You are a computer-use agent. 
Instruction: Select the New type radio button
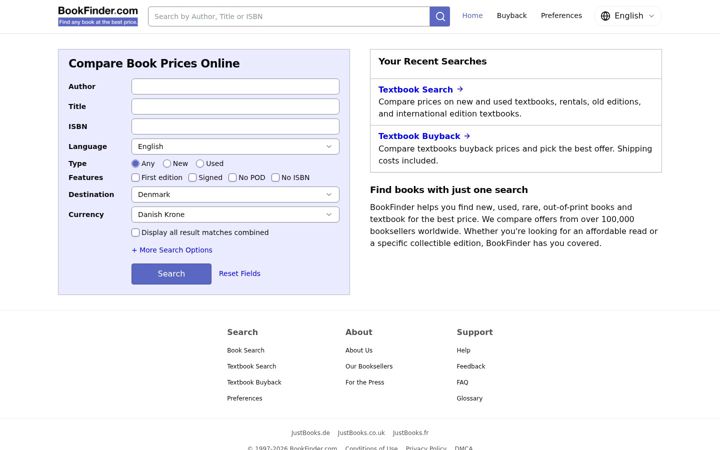(x=167, y=163)
